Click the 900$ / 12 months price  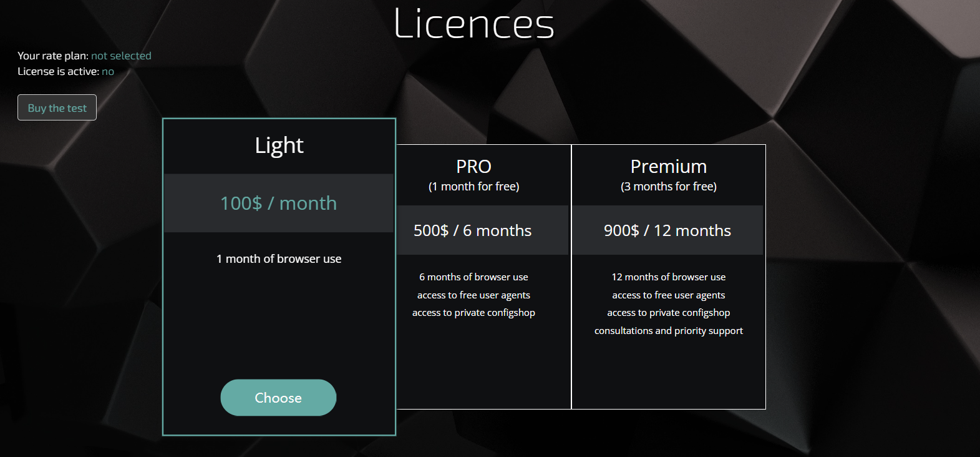click(x=667, y=230)
